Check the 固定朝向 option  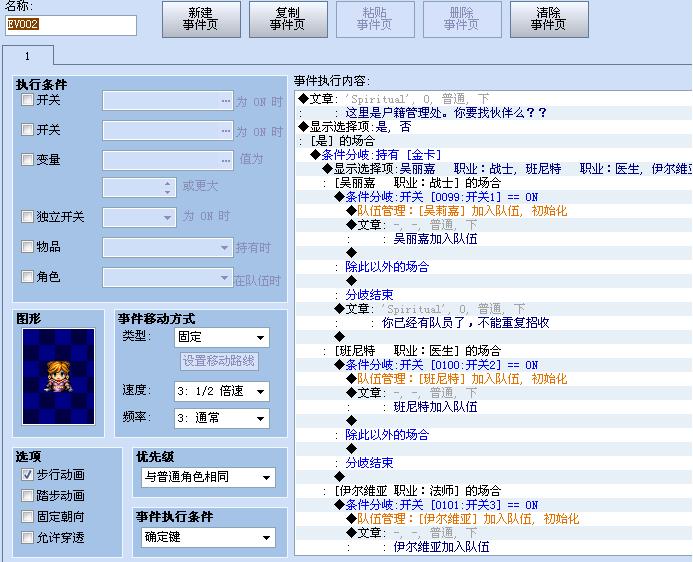pos(27,516)
